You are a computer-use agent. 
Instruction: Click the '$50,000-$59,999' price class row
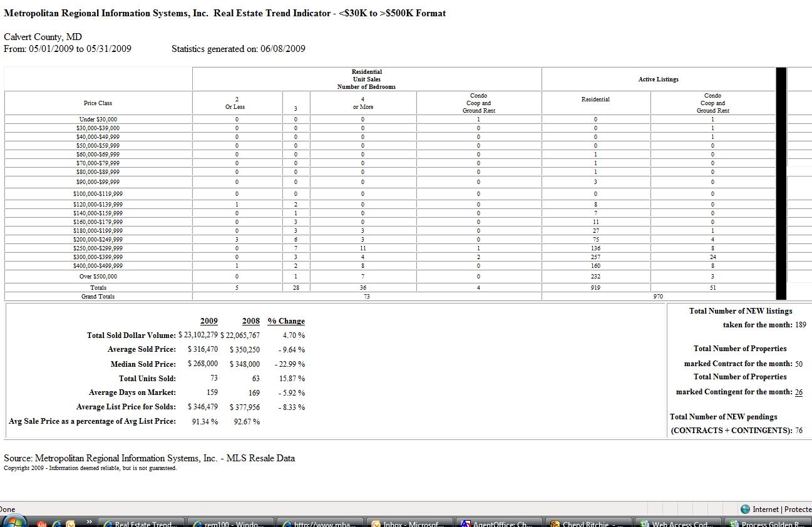point(98,145)
